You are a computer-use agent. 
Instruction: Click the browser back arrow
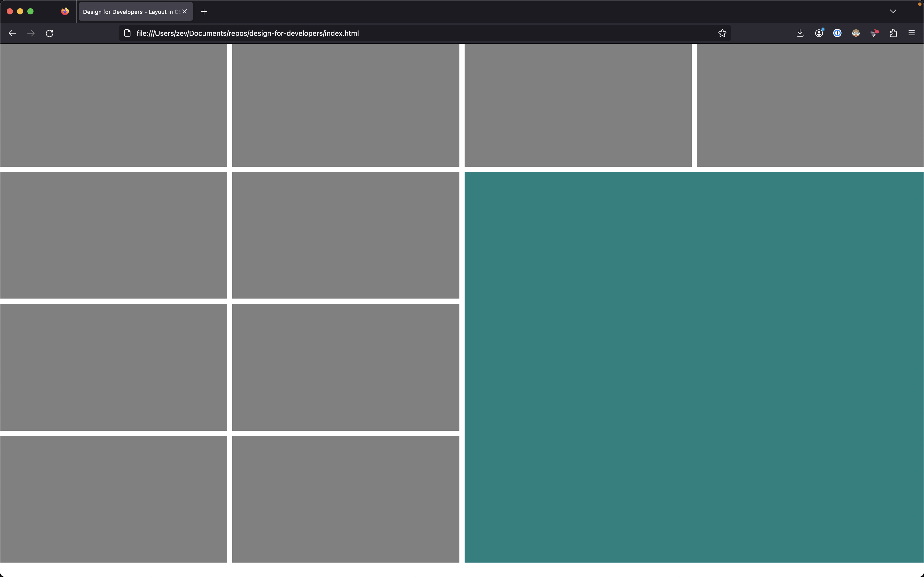[x=12, y=33]
